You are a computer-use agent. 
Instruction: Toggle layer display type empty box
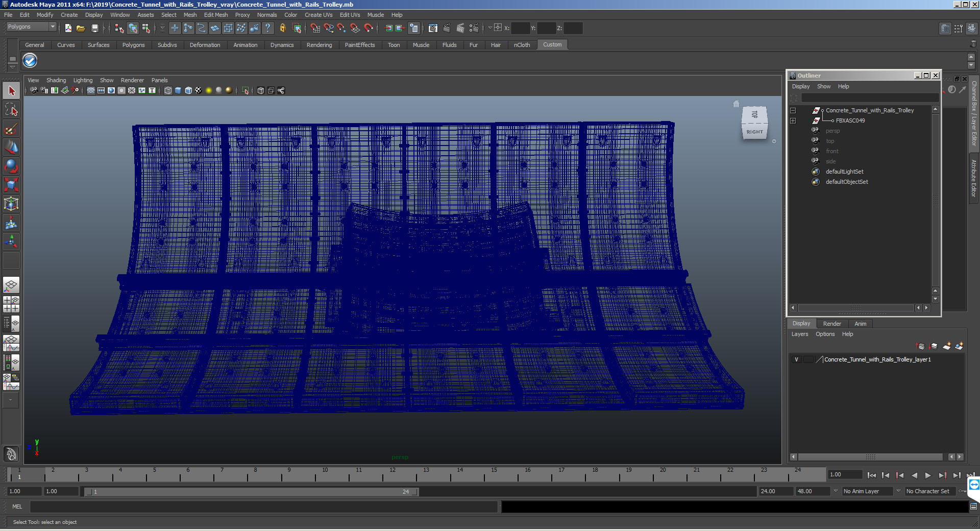coord(808,359)
